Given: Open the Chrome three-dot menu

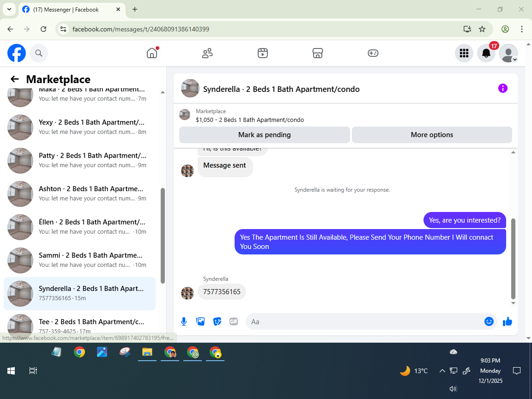Looking at the screenshot, I should [x=522, y=29].
